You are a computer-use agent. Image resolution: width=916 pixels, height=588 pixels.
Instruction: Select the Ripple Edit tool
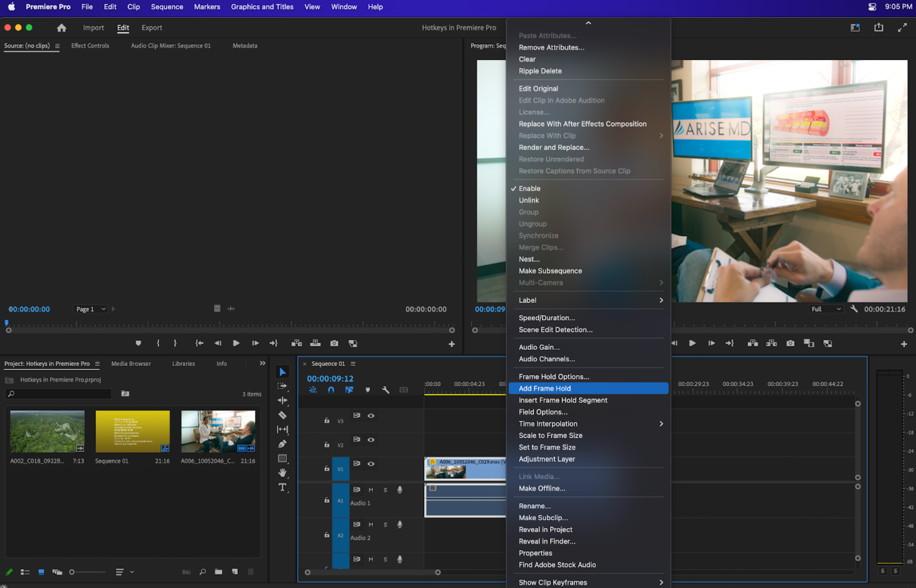[x=282, y=401]
